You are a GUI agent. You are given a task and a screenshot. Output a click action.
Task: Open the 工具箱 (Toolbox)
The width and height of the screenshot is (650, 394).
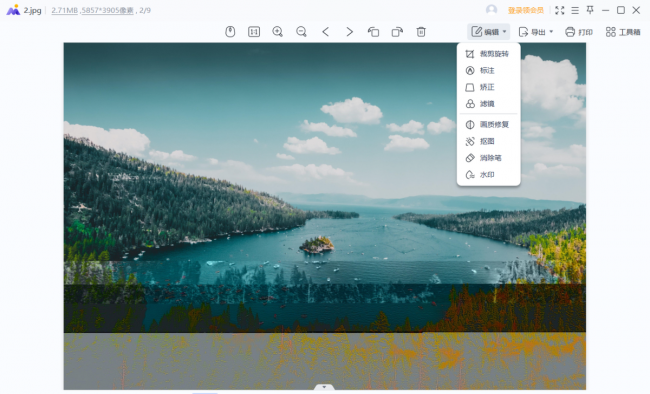(x=623, y=32)
